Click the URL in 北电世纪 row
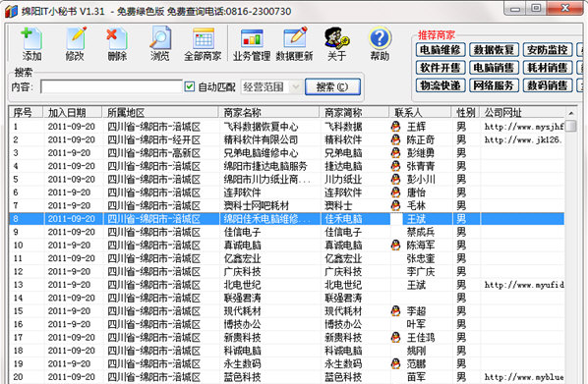Image resolution: width=588 pixels, height=384 pixels. click(x=524, y=285)
